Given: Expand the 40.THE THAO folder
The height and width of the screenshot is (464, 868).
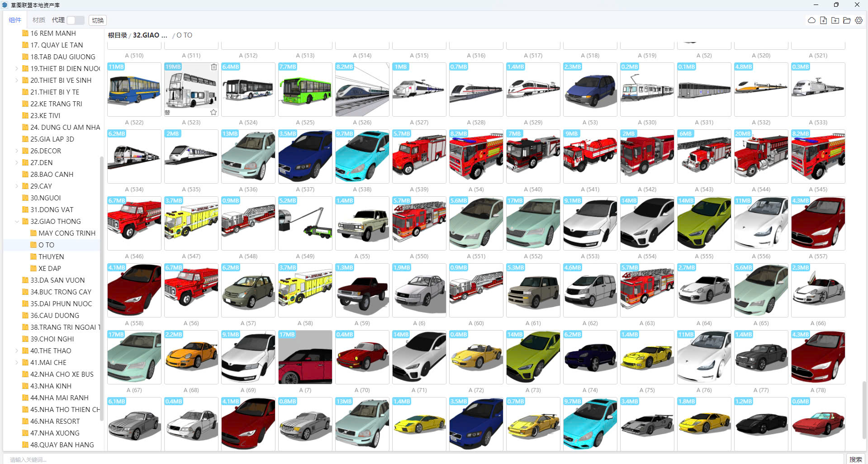Looking at the screenshot, I should coord(17,351).
